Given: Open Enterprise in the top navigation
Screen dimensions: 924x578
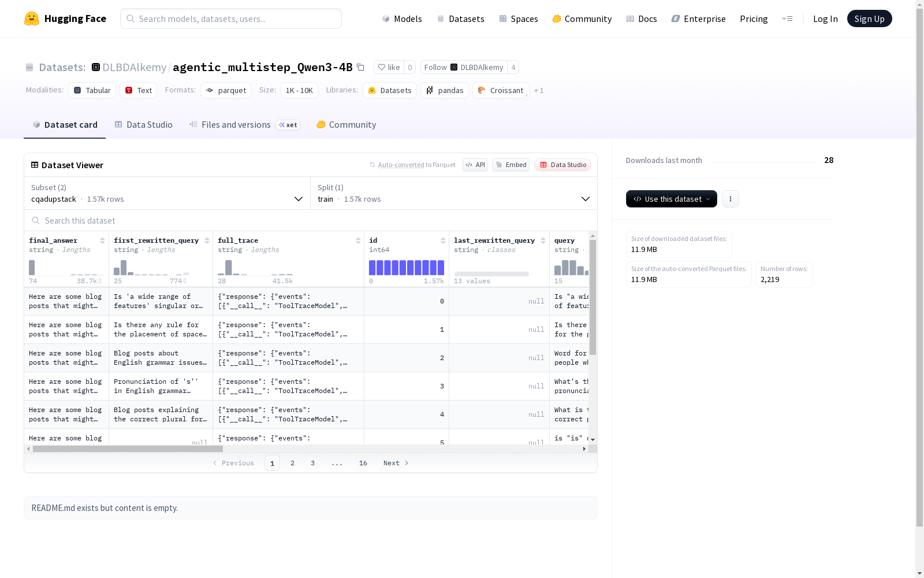Looking at the screenshot, I should 699,18.
